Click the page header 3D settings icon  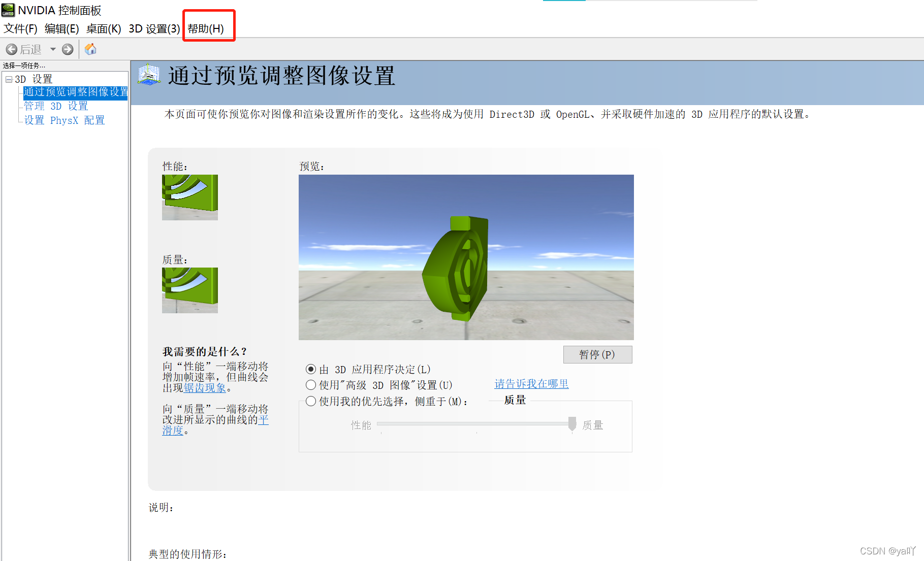148,75
